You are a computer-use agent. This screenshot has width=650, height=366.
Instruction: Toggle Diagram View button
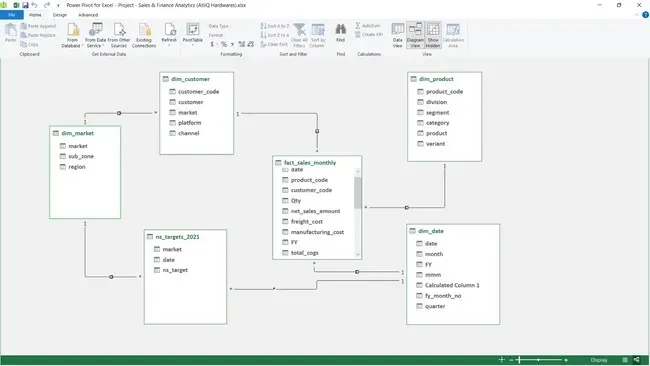(x=415, y=36)
